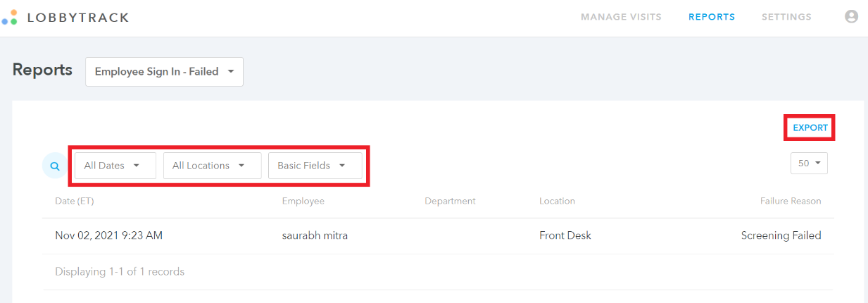Screen dimensions: 868x303
Task: Open the Settings tab
Action: click(x=786, y=17)
